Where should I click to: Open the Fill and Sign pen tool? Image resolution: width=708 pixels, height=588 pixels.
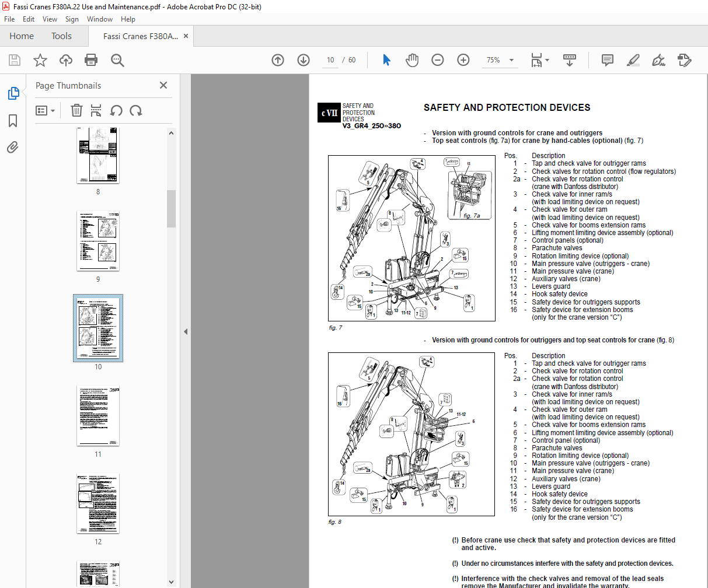pos(659,60)
